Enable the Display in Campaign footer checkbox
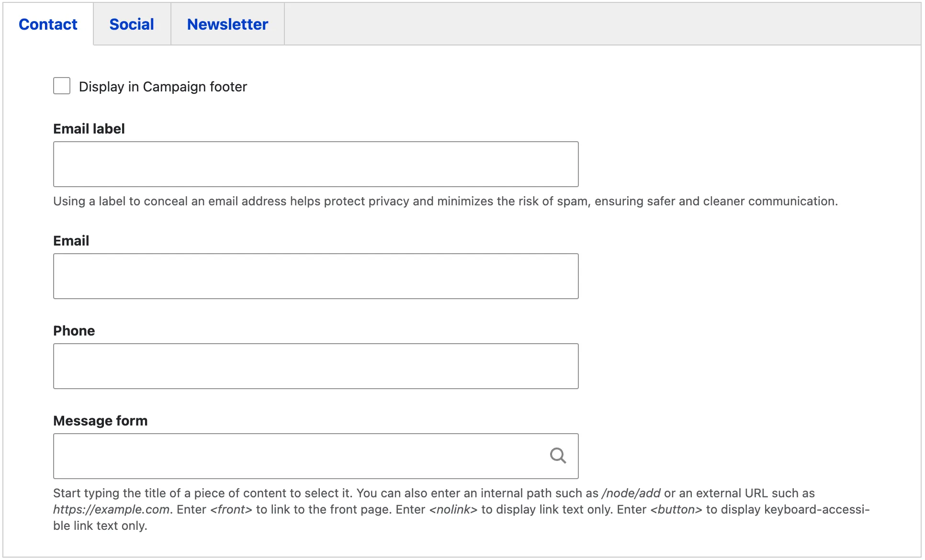Screen dimensions: 925x560 62,86
